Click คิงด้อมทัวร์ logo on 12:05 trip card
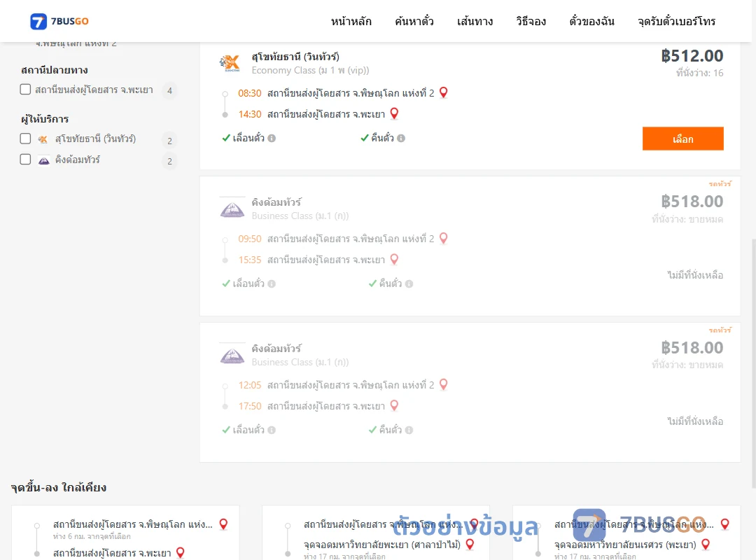 tap(232, 355)
